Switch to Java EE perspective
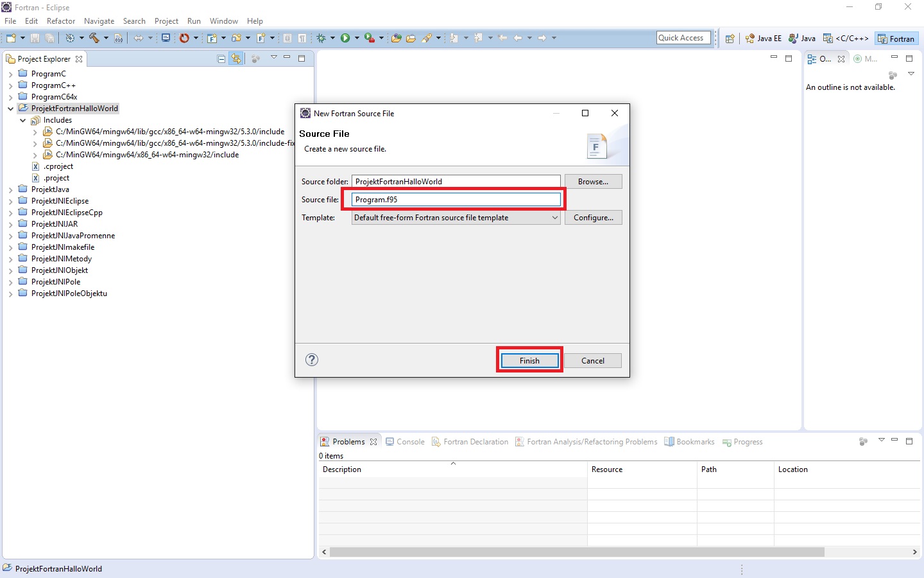924x578 pixels. [x=763, y=39]
